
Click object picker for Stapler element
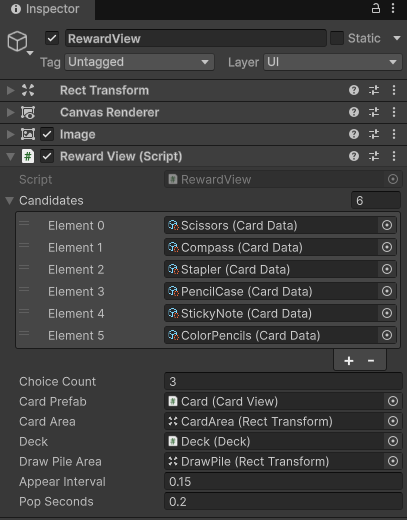tap(387, 269)
